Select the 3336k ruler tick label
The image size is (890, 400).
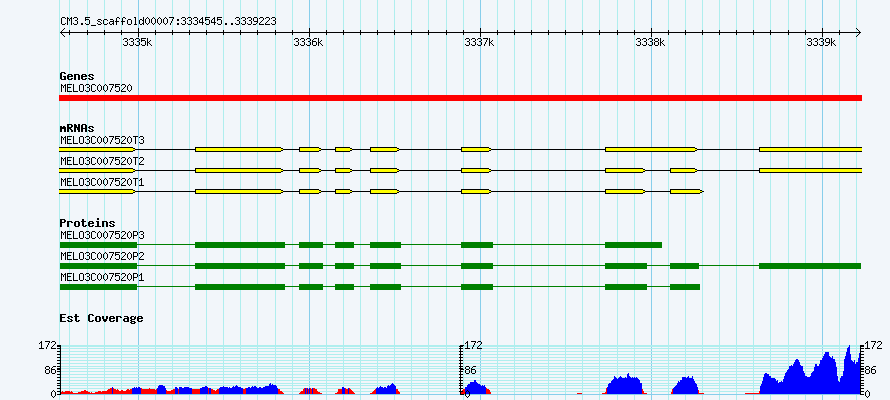308,43
